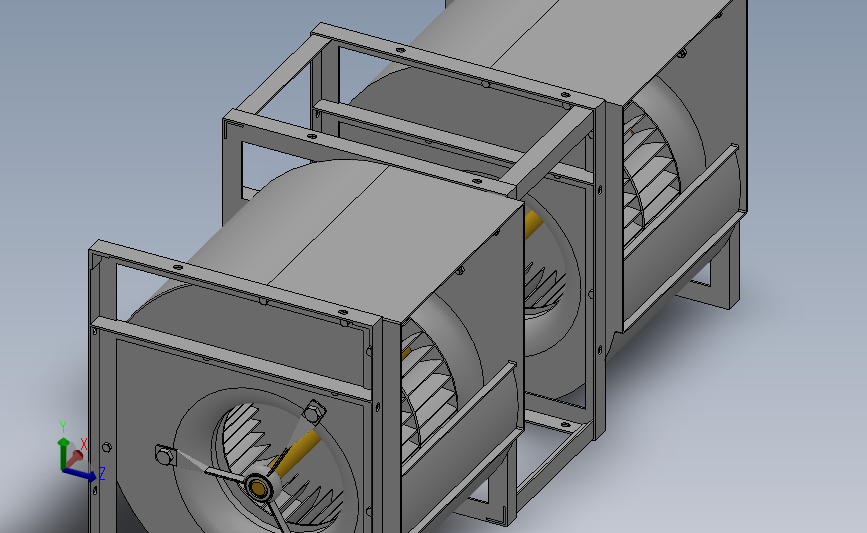Screen dimensions: 867x533
Task: Click the red X axis of the triad
Action: [74, 458]
